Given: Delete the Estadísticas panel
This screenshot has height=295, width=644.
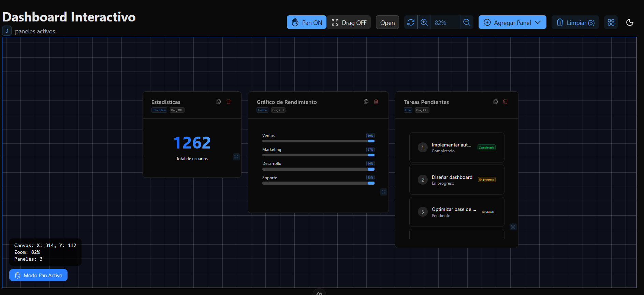Looking at the screenshot, I should (229, 102).
